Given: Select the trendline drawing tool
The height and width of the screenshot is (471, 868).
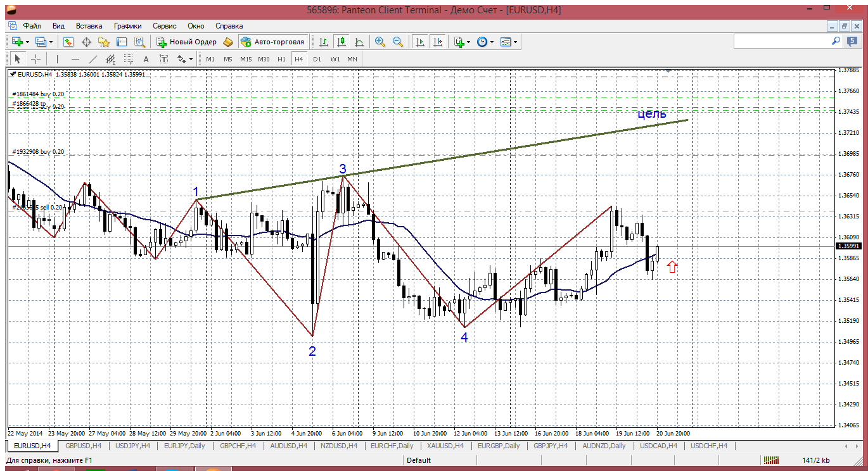Looking at the screenshot, I should pyautogui.click(x=93, y=59).
